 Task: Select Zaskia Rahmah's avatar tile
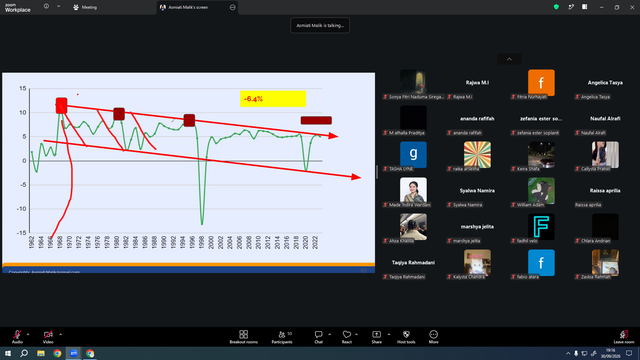click(605, 262)
